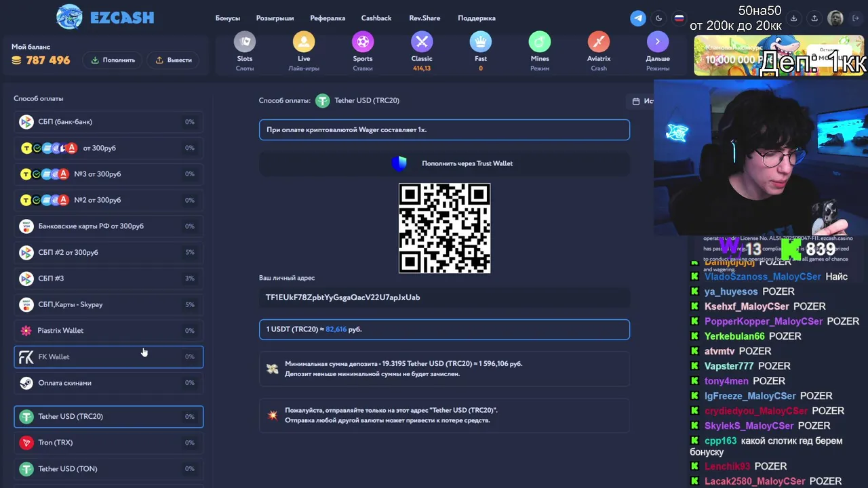This screenshot has height=488, width=868.
Task: Select СБП #3 payment method
Action: coord(108,279)
